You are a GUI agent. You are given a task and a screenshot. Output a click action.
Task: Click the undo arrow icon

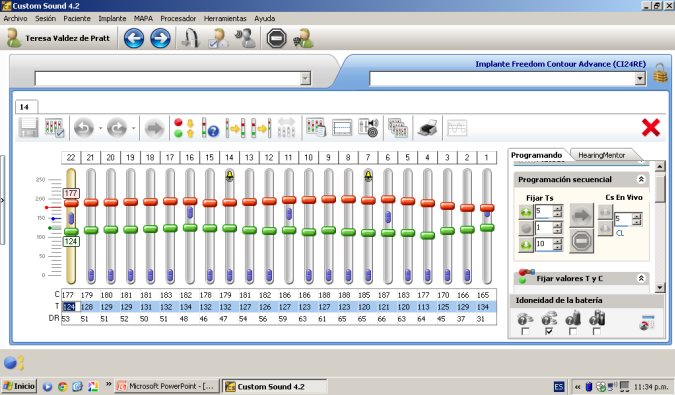[x=84, y=128]
